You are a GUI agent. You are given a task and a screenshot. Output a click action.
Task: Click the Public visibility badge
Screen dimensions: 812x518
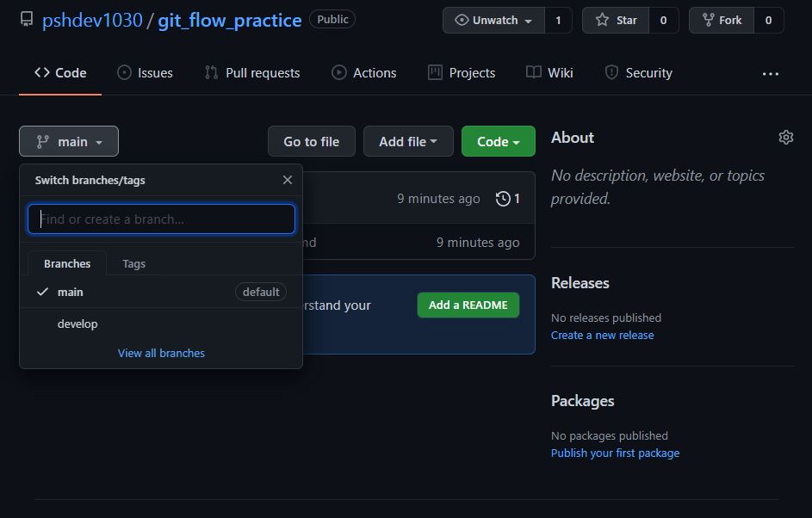click(332, 19)
